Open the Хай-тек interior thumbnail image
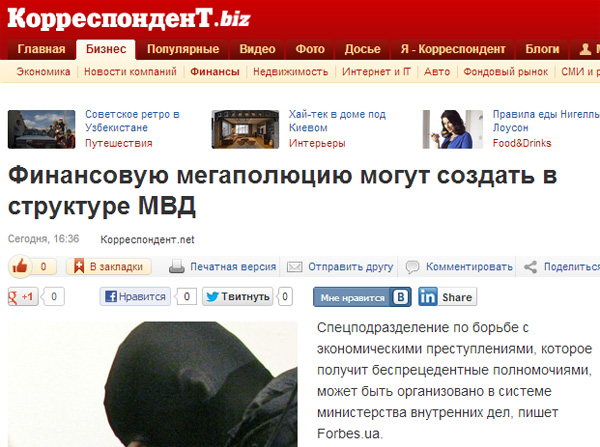The height and width of the screenshot is (447, 600). click(245, 129)
